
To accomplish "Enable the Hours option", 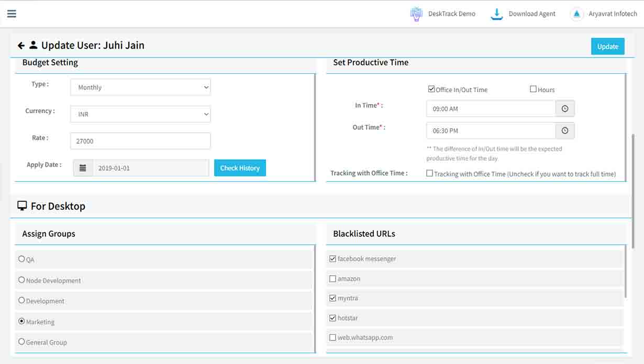I will 533,89.
